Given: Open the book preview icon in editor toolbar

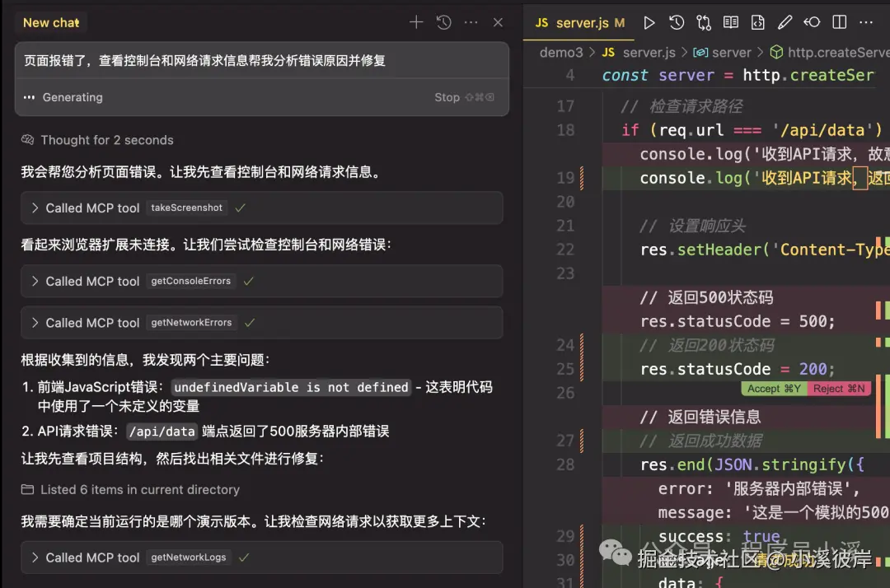Looking at the screenshot, I should click(730, 22).
